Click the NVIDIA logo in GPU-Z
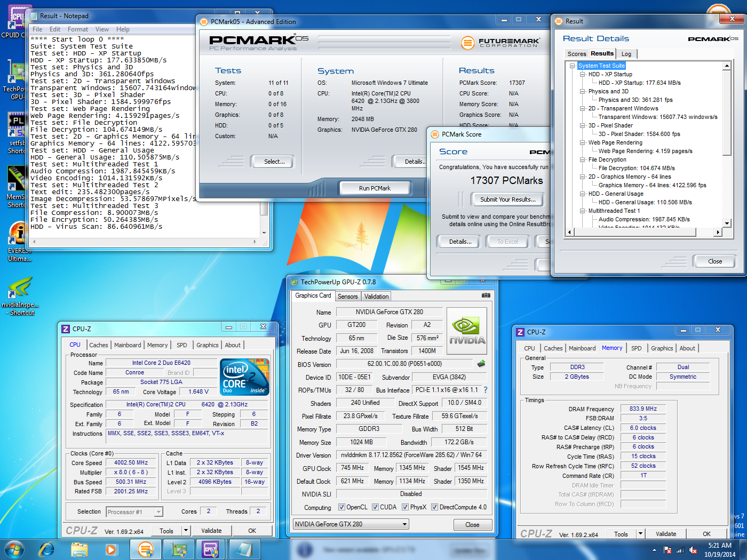This screenshot has height=560, width=747. (467, 331)
